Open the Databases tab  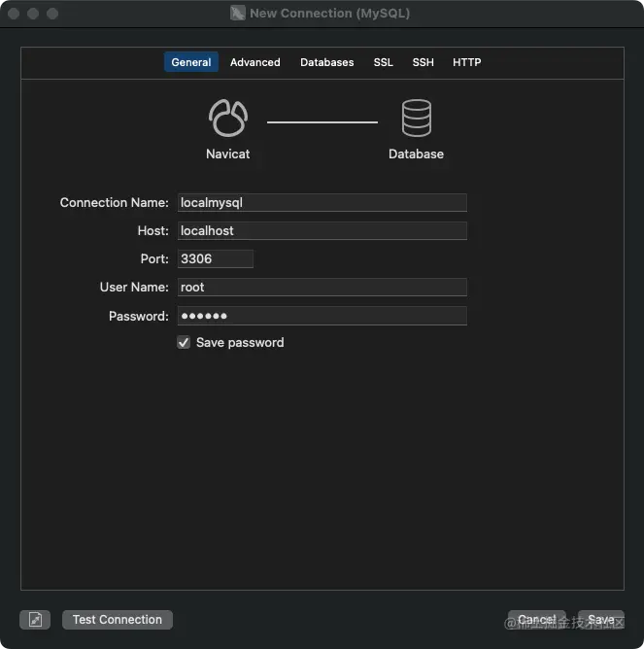tap(327, 62)
